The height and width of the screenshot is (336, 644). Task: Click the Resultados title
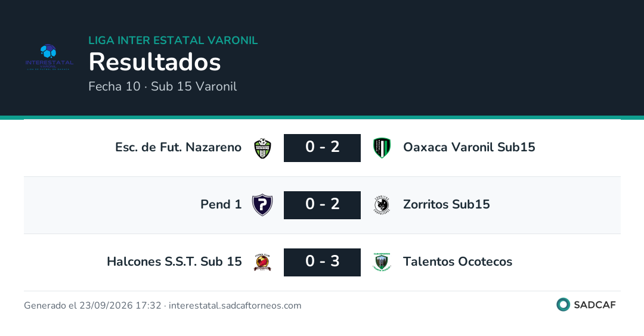155,62
